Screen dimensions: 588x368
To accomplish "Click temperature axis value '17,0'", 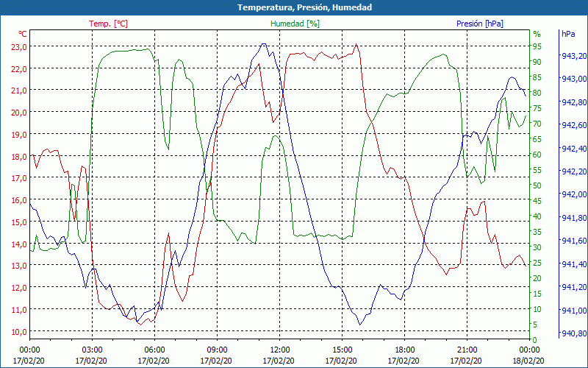I will pos(19,177).
